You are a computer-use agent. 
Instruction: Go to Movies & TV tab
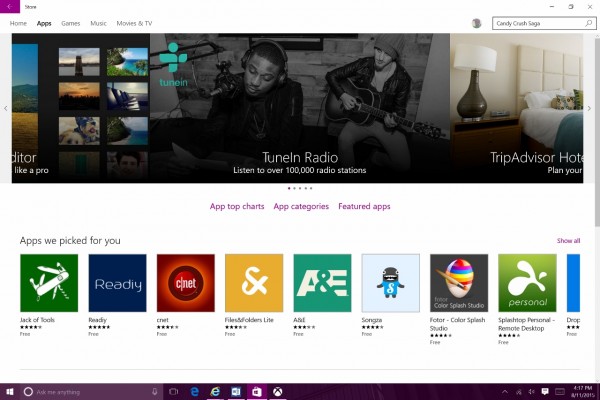click(x=134, y=23)
